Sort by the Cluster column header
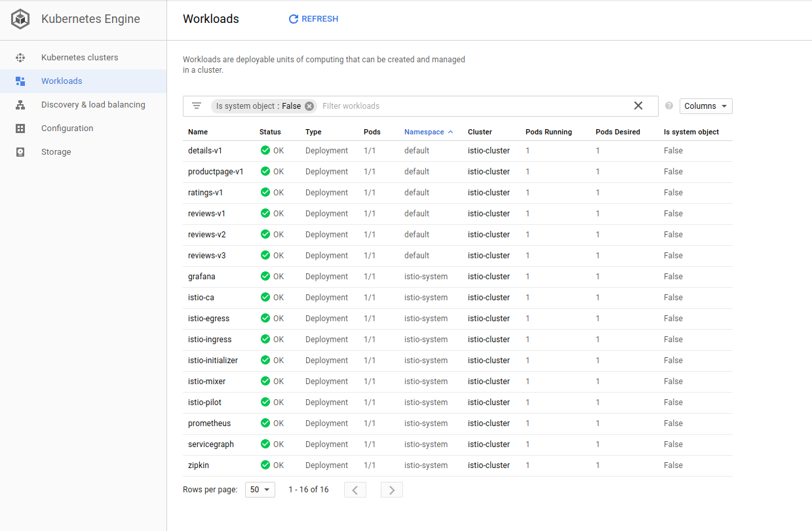Viewport: 812px width, 531px height. (480, 132)
